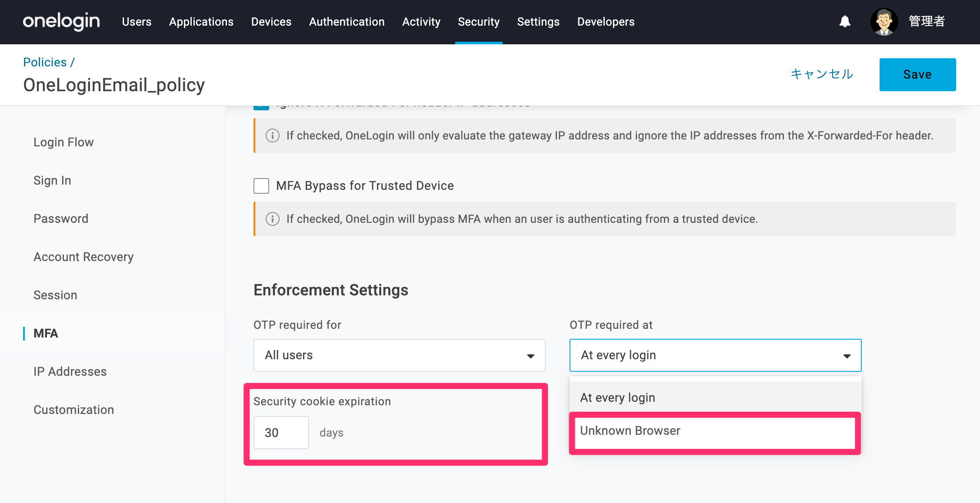980x503 pixels.
Task: Switch to the Login Flow section
Action: tap(63, 142)
